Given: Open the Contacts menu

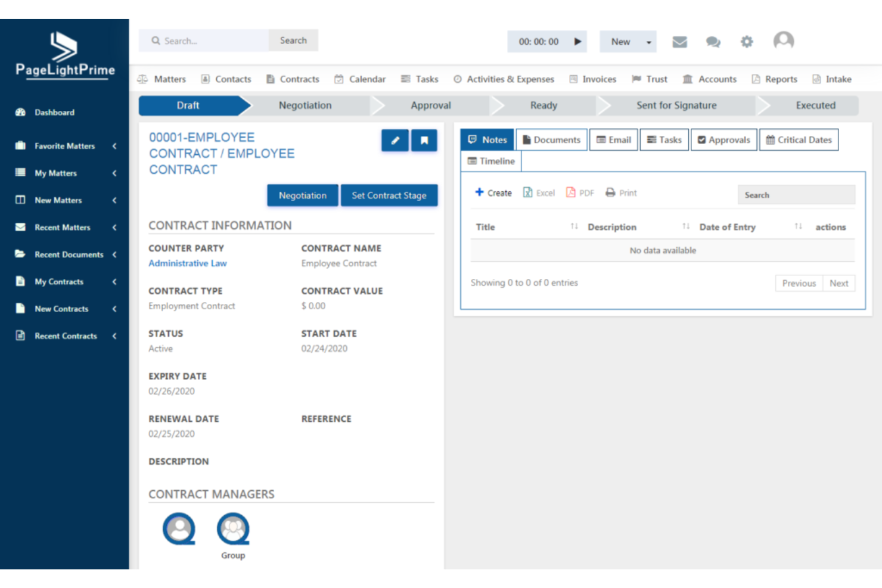Looking at the screenshot, I should (226, 79).
